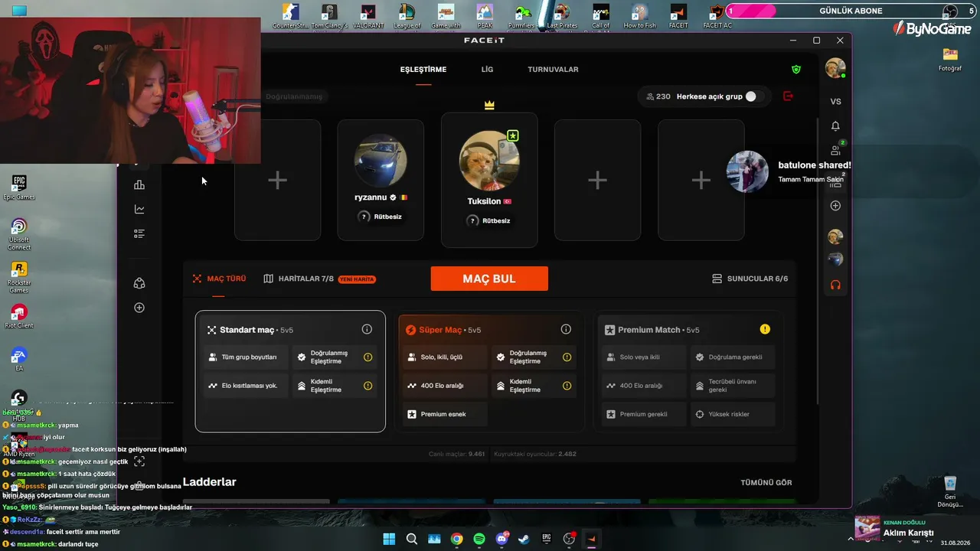Viewport: 980px width, 551px height.
Task: Click the MAÇ BUL button
Action: click(x=489, y=279)
